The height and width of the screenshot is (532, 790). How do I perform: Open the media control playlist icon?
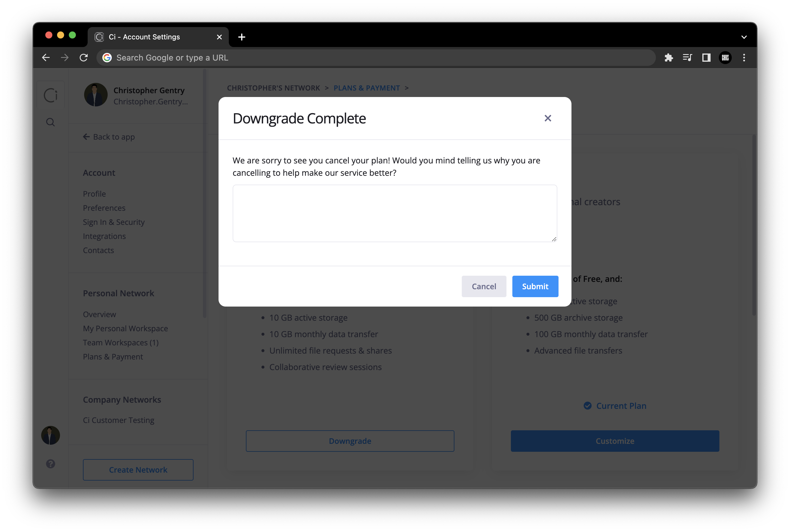pos(687,58)
